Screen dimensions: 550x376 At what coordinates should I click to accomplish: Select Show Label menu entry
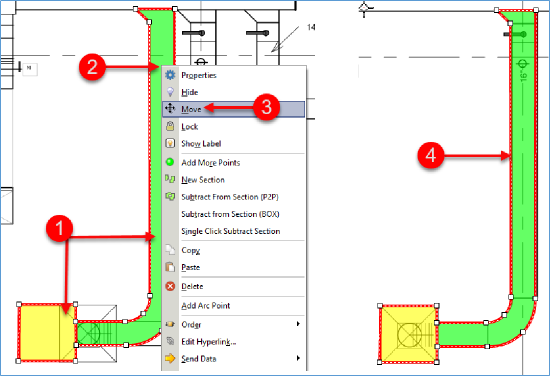pos(201,143)
